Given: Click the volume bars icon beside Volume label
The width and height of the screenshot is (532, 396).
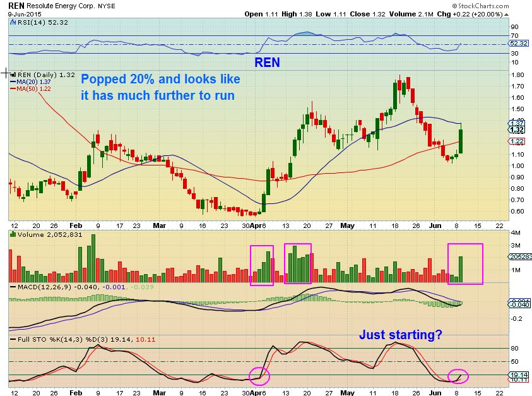Looking at the screenshot, I should pyautogui.click(x=13, y=234).
